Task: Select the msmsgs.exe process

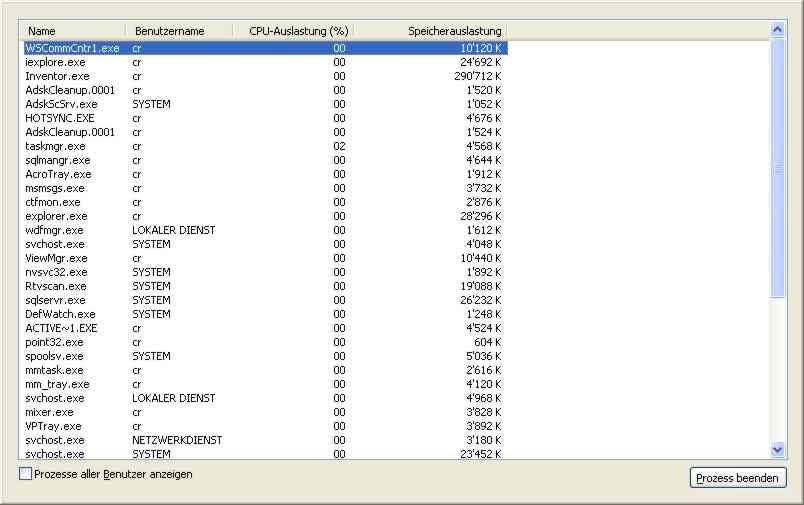Action: (x=265, y=188)
